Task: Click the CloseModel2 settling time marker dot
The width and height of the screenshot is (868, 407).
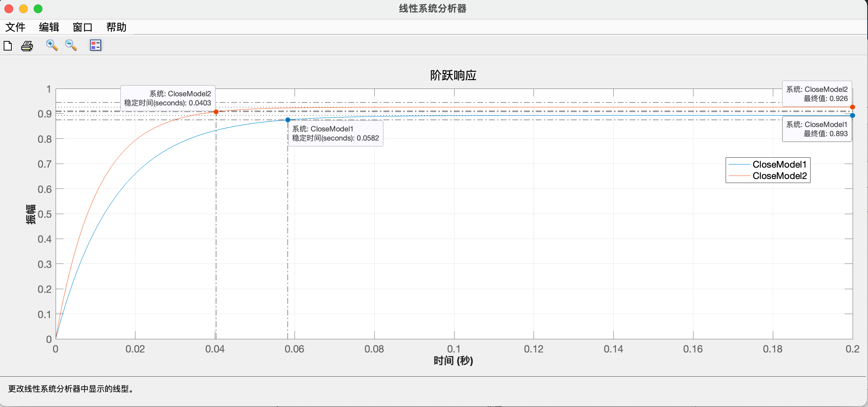Action: 216,112
